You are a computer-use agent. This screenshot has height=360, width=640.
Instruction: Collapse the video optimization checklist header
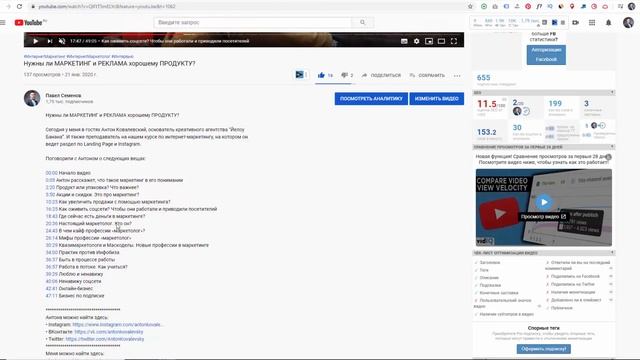(612, 253)
